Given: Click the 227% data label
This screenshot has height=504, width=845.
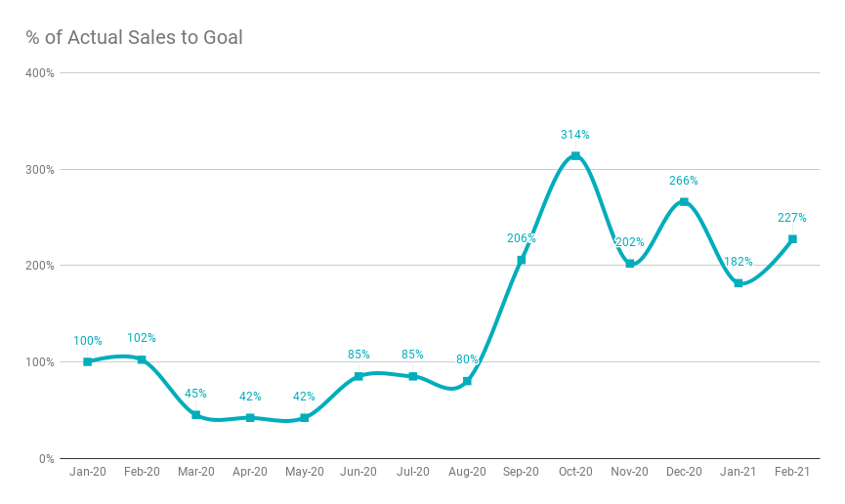Looking at the screenshot, I should [792, 218].
